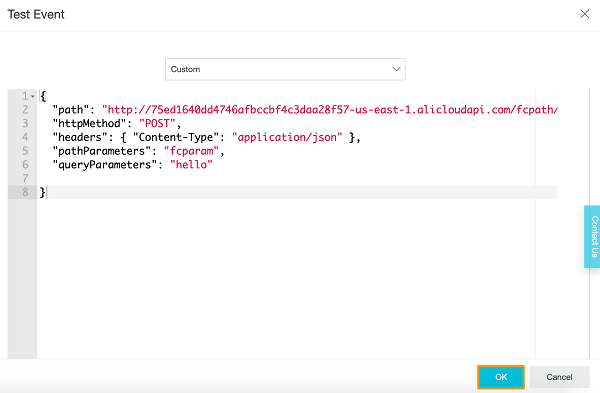This screenshot has height=393, width=600.
Task: Click the "hello" queryParameters value
Action: click(x=191, y=165)
